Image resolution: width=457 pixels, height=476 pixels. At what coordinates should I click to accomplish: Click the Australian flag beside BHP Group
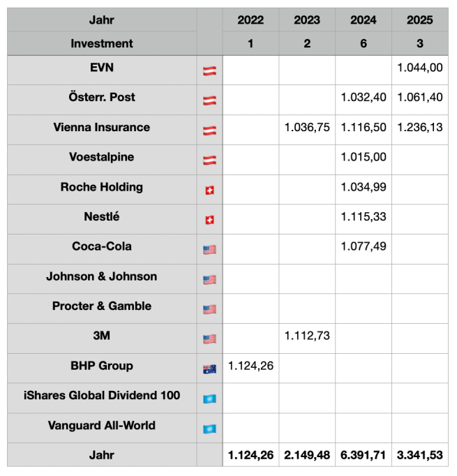pyautogui.click(x=209, y=369)
